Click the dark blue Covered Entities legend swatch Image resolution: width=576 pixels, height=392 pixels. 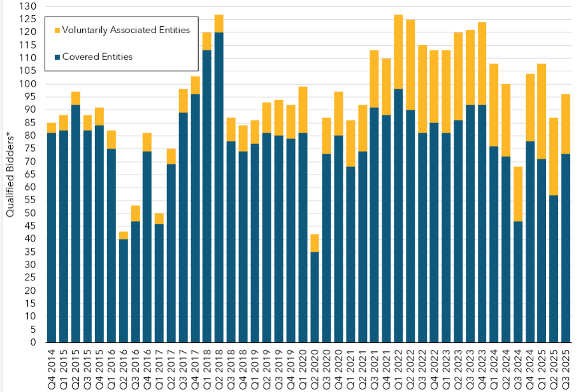click(x=57, y=57)
